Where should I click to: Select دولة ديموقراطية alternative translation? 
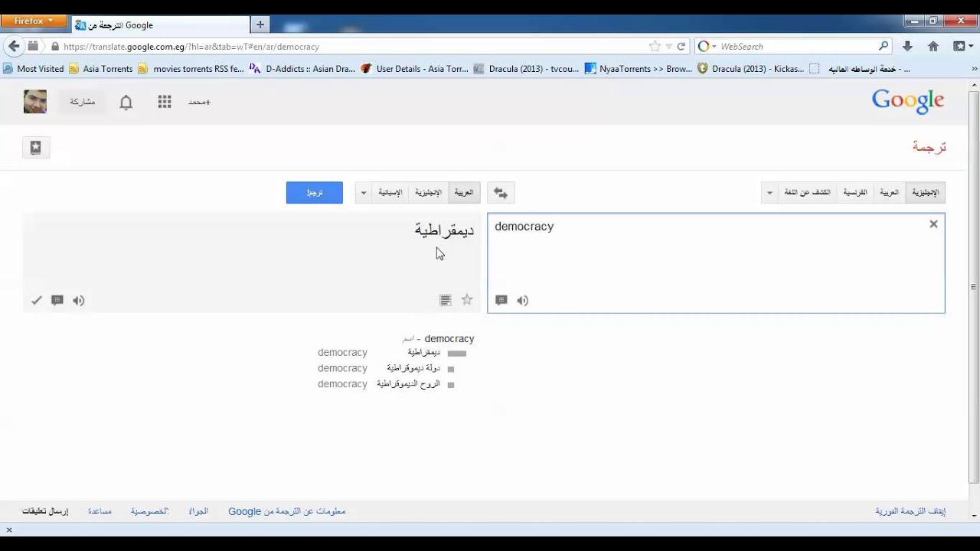click(x=413, y=368)
